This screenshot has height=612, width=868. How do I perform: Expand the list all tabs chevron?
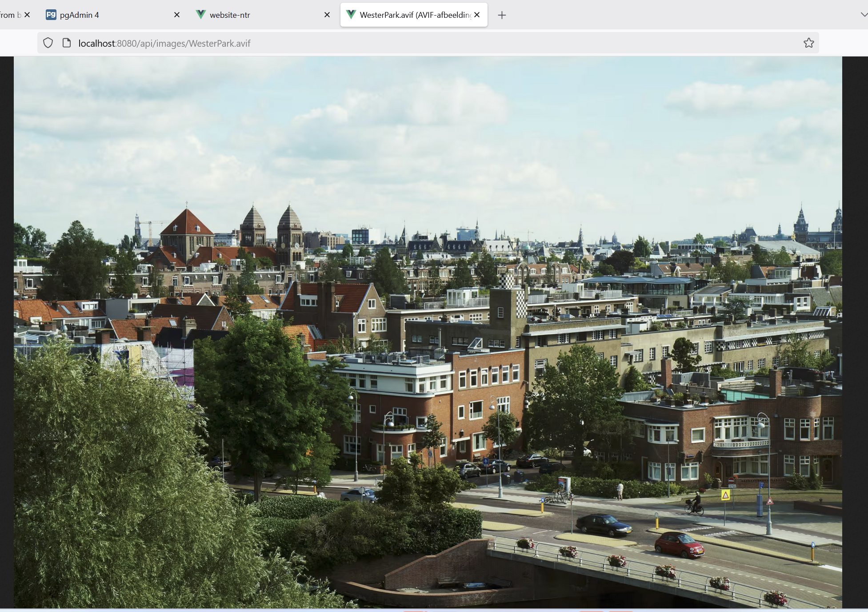(x=864, y=15)
